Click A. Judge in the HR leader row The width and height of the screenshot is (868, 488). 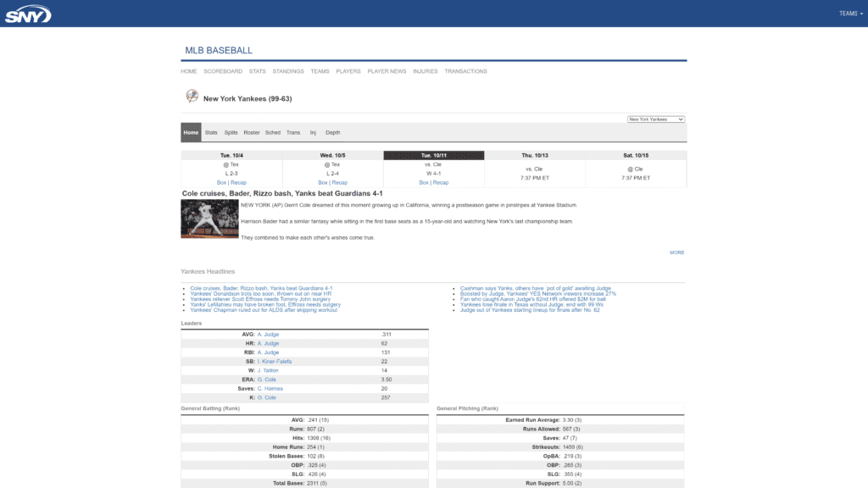pos(268,344)
